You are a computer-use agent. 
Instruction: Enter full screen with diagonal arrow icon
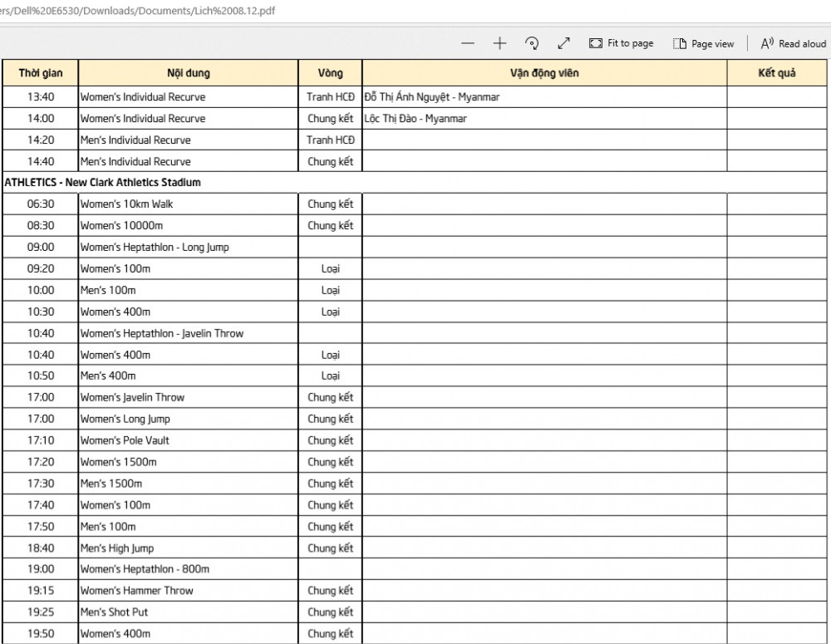click(563, 43)
